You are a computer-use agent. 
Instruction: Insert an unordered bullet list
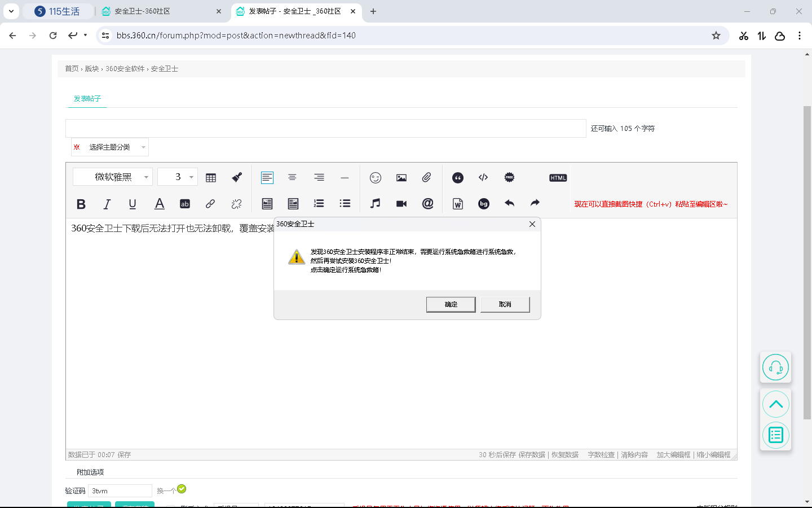coord(345,203)
